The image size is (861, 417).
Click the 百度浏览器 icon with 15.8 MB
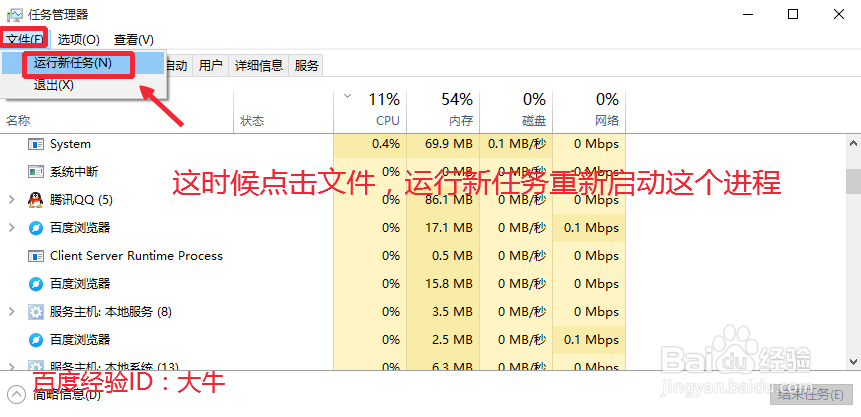coord(36,284)
